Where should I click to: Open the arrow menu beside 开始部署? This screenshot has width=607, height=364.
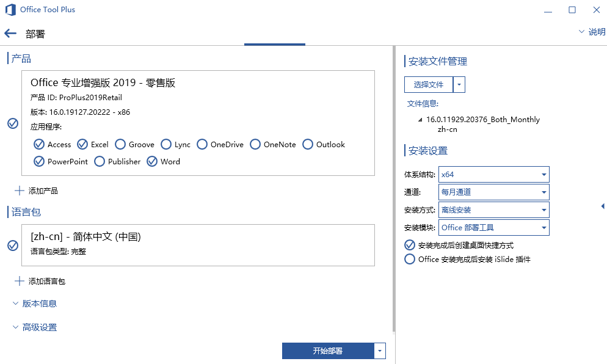coord(380,351)
